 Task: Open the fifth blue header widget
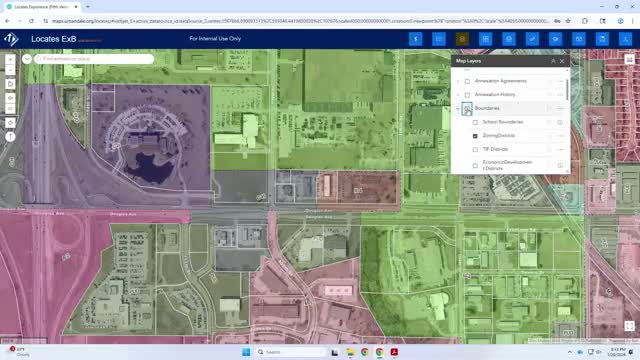tap(509, 39)
